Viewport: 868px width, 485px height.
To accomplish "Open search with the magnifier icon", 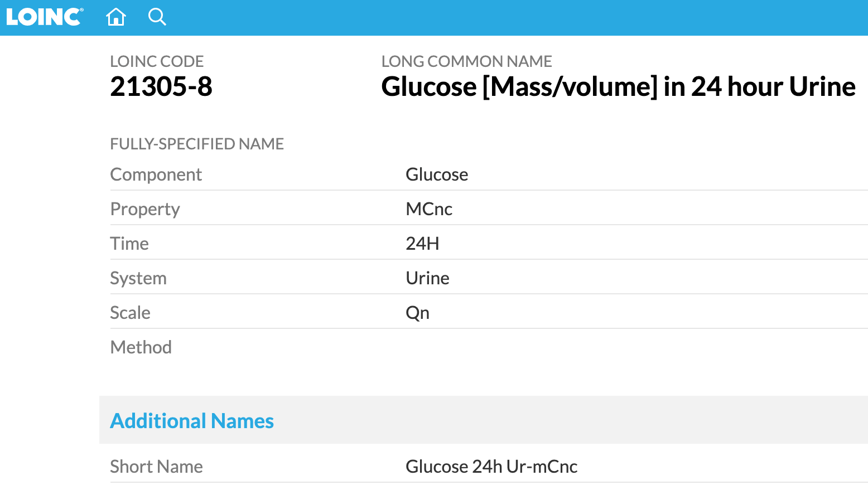I will [x=157, y=17].
